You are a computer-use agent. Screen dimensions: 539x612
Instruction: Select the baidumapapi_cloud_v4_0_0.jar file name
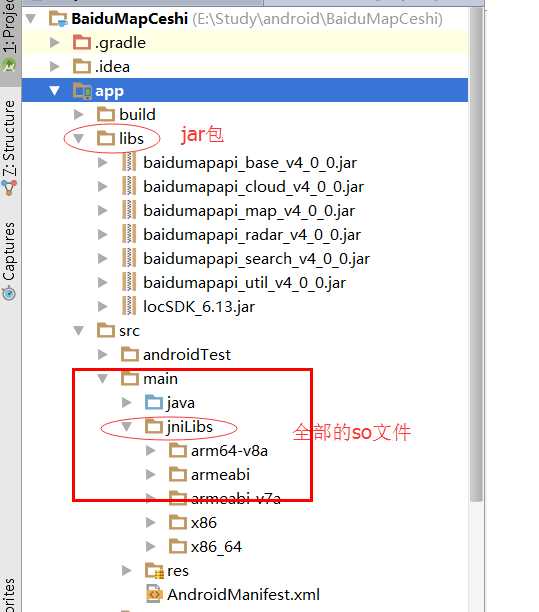[x=254, y=187]
